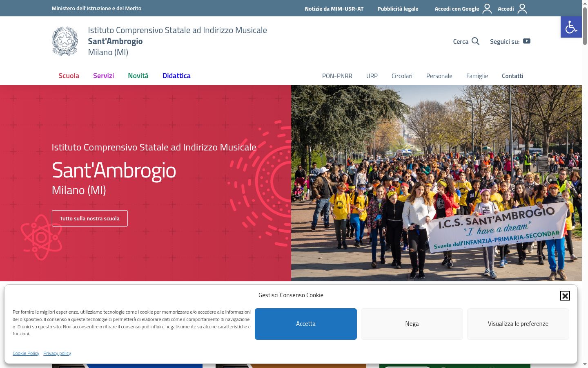Close the cookie consent banner
This screenshot has height=368, width=588.
coord(565,296)
